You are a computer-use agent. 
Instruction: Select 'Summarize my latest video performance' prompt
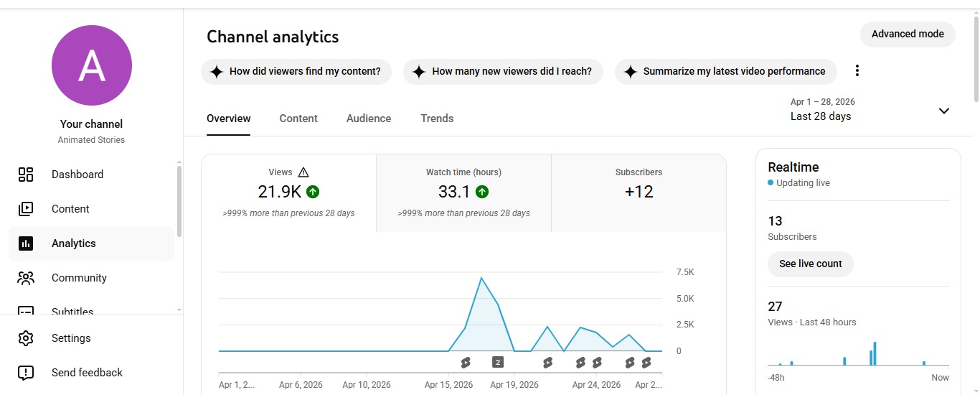(x=725, y=72)
